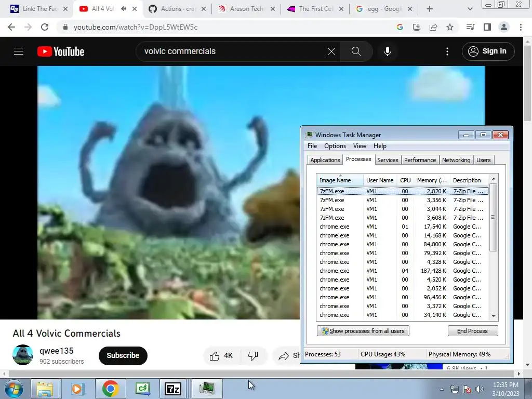Open YouTube settings three-dot menu
Viewport: 532px width, 399px height.
(x=447, y=51)
